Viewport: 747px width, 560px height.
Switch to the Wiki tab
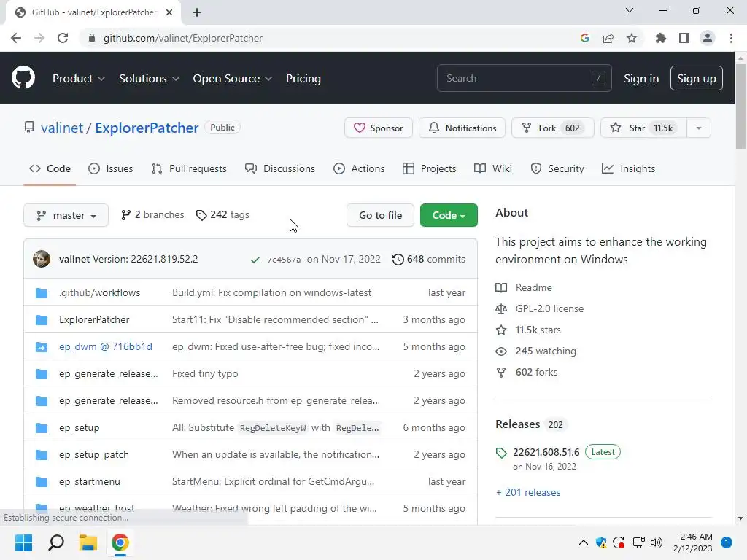tap(493, 168)
